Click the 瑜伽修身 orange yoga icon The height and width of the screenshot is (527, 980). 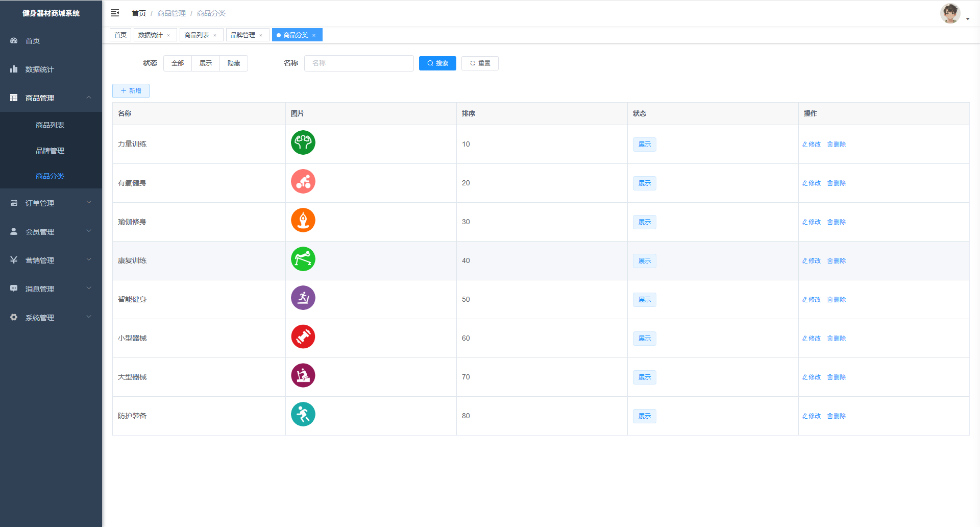point(303,220)
